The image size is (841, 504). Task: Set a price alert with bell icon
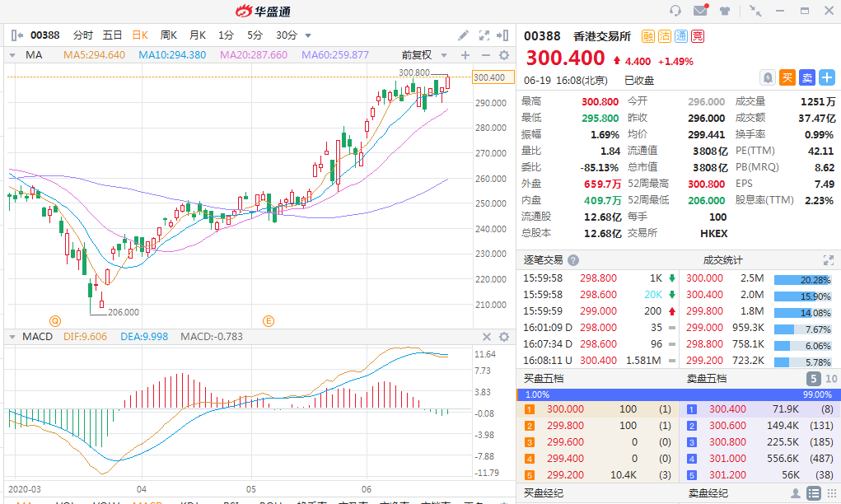coord(768,77)
